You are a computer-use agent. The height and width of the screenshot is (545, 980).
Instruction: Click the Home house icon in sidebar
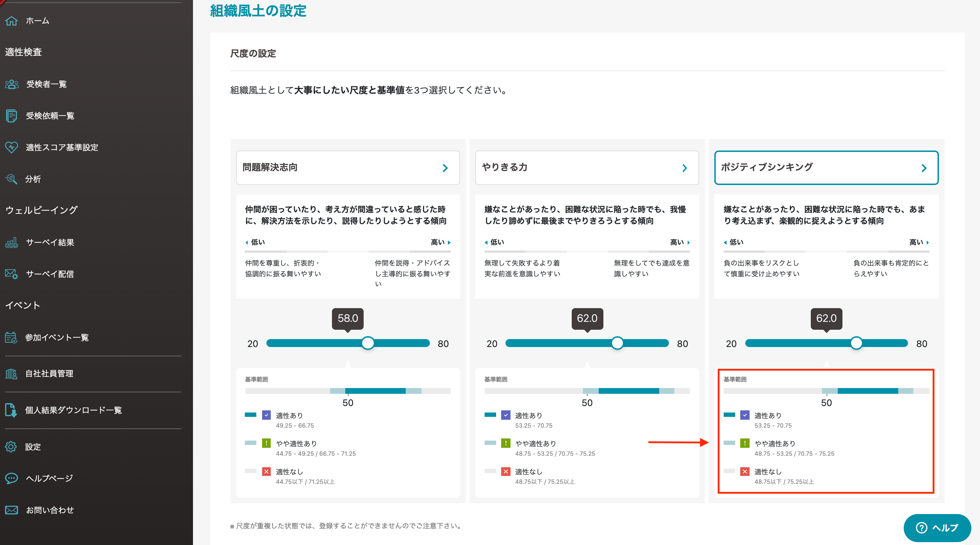12,21
